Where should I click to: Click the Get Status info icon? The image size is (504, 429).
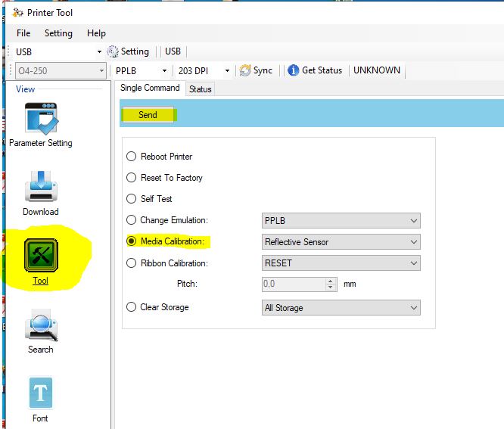click(x=293, y=70)
